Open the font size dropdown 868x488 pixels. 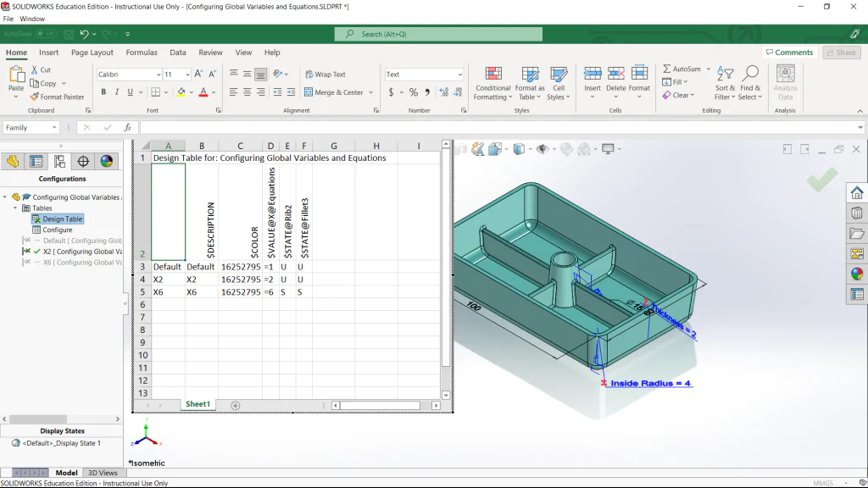187,75
